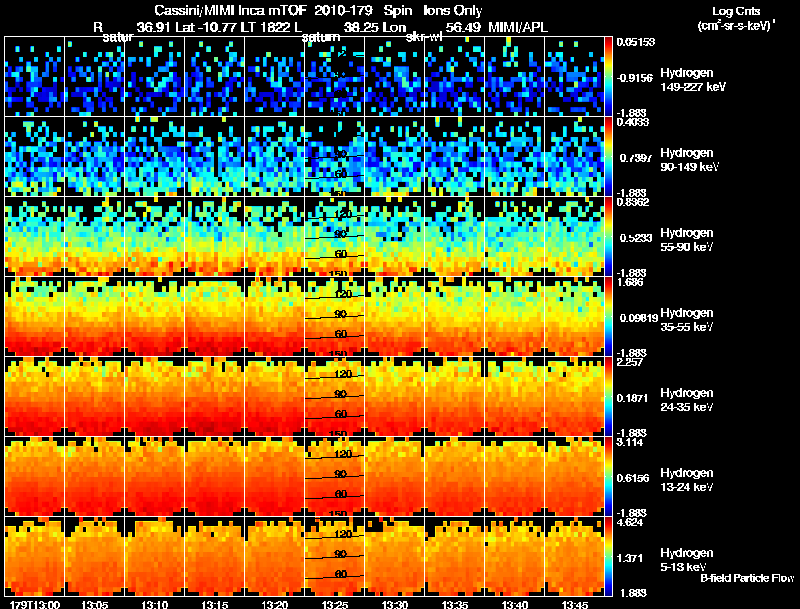
Task: Select the colorbar mid value '0.1871'
Action: click(632, 398)
